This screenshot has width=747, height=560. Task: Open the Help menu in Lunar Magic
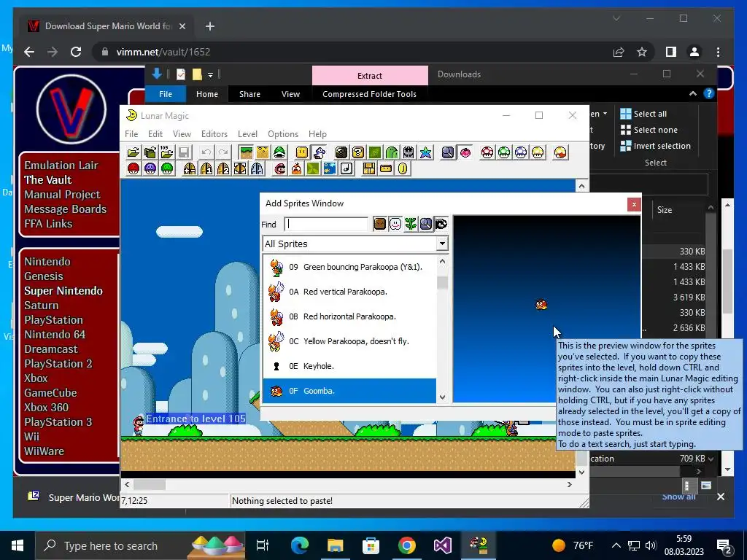click(x=318, y=134)
